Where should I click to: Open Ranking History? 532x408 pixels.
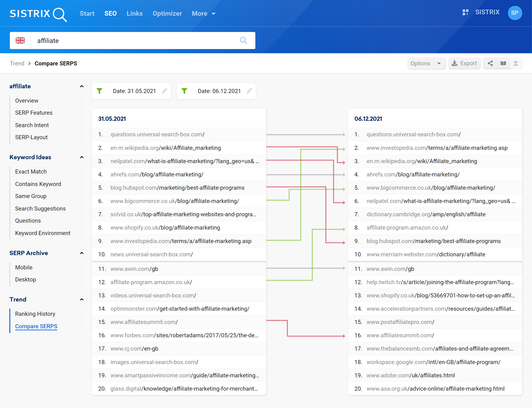(x=35, y=314)
